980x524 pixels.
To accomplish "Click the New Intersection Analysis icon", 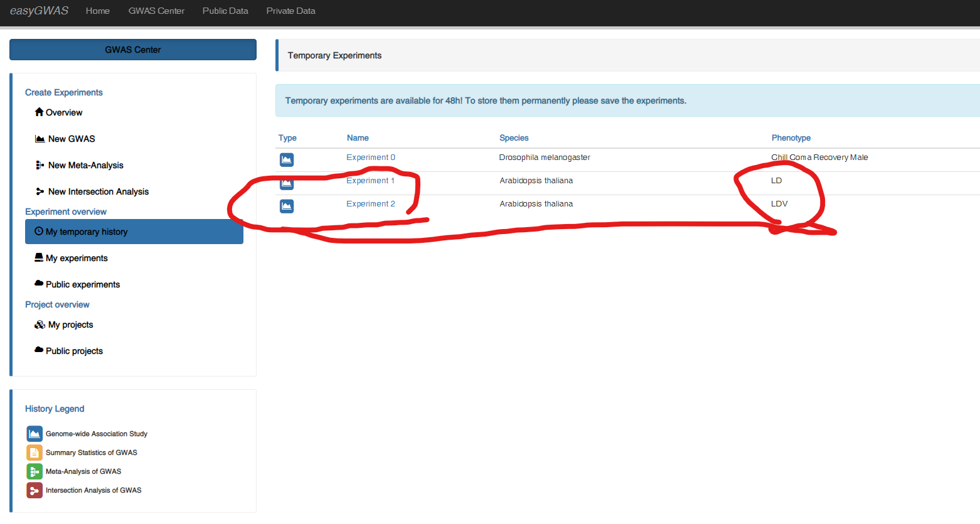I will click(x=40, y=191).
